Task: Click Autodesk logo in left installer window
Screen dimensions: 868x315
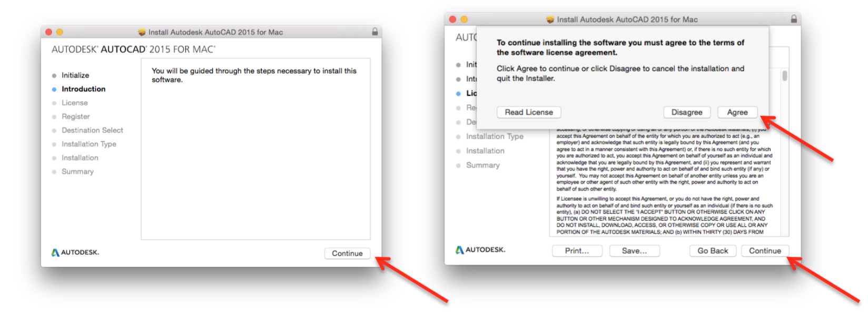Action: click(75, 252)
